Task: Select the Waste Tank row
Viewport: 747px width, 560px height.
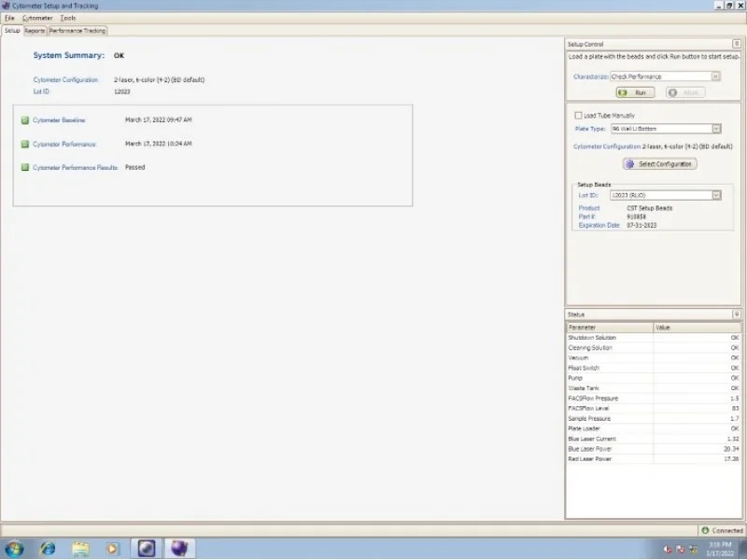Action: click(x=653, y=388)
